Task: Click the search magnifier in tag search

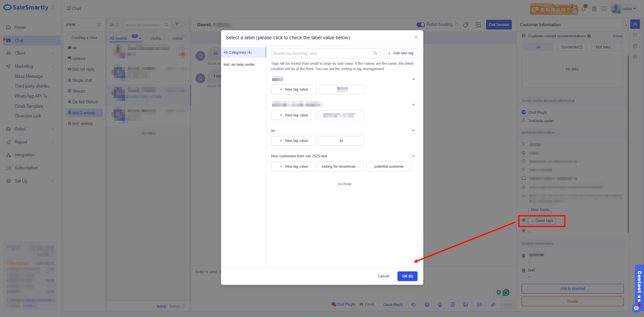Action: click(375, 53)
